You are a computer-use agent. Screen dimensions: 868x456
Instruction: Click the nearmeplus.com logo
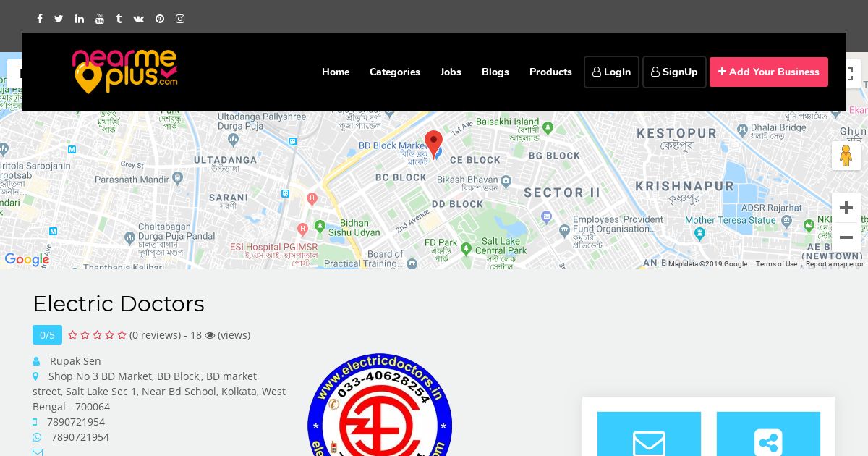coord(124,71)
